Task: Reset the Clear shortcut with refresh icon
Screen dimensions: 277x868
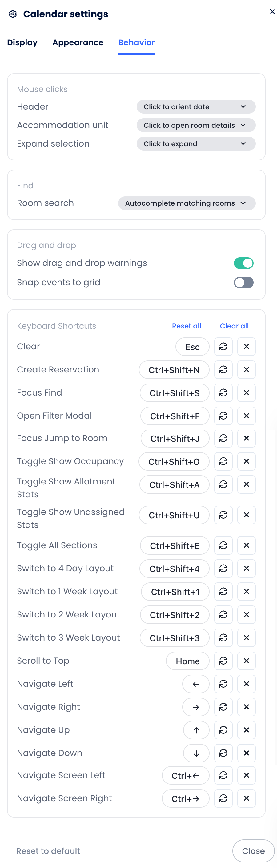Action: pos(223,346)
